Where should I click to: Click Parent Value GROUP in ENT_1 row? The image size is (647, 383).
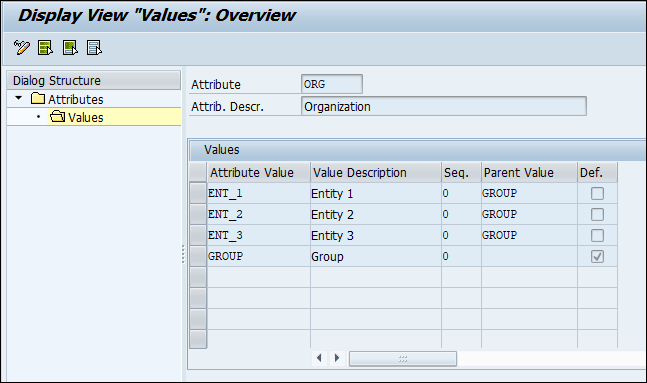529,193
